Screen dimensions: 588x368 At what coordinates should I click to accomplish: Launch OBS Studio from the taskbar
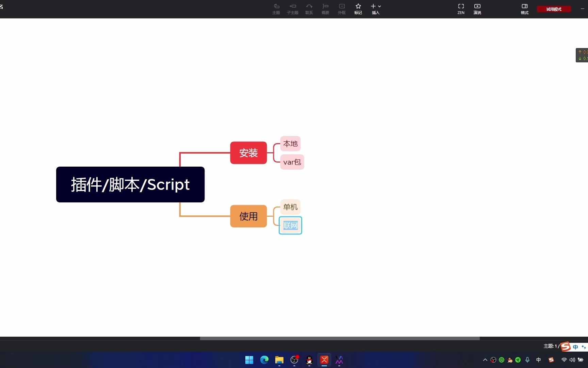click(294, 360)
